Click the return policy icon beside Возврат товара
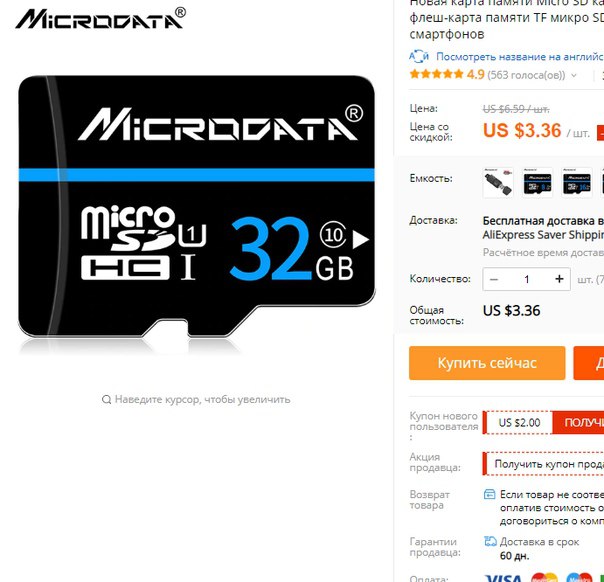The width and height of the screenshot is (604, 582). coord(489,494)
